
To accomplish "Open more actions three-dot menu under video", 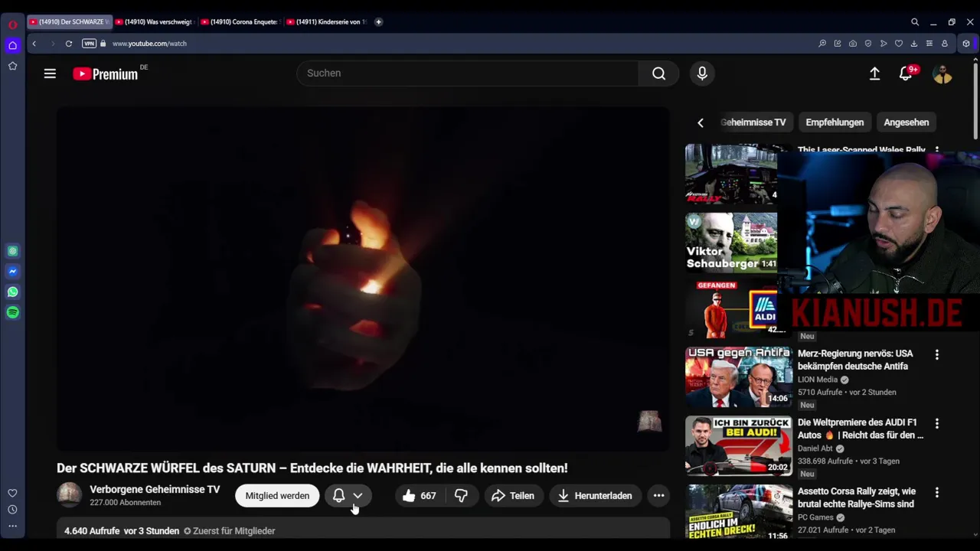I will 658,496.
